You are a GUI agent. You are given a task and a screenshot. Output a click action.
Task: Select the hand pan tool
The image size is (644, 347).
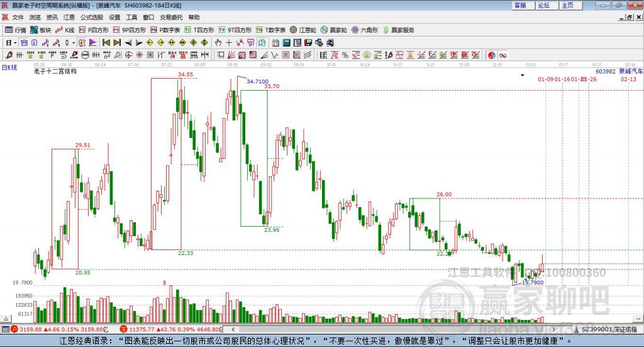(x=218, y=43)
